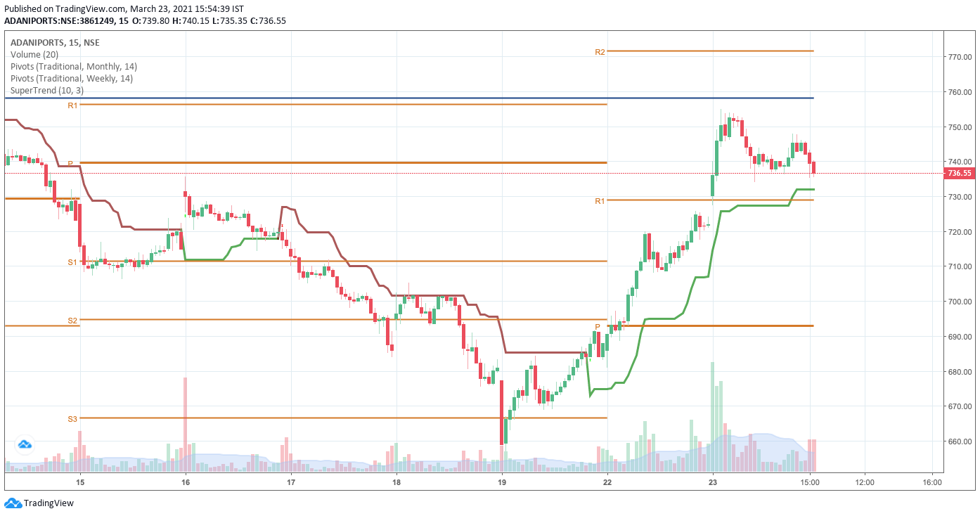Click date 22 on the time axis
This screenshot has width=980, height=516.
point(607,482)
